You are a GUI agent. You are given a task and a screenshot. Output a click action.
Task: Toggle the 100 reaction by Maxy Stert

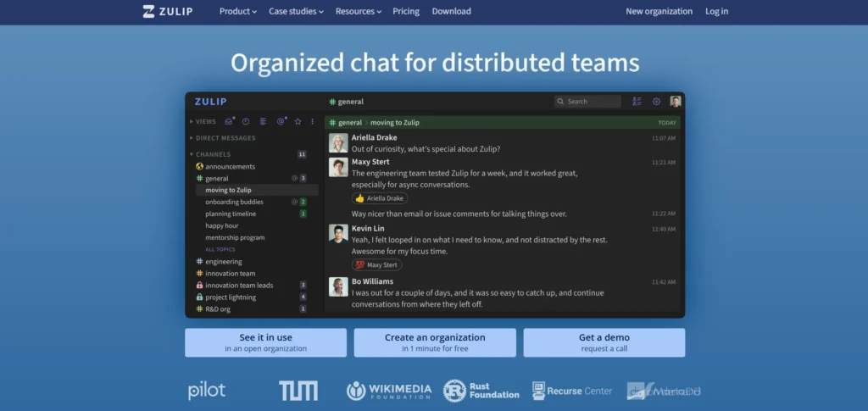point(377,265)
